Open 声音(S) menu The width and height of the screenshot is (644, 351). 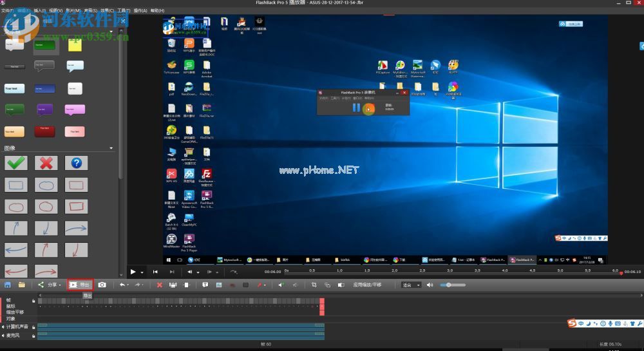click(x=90, y=10)
